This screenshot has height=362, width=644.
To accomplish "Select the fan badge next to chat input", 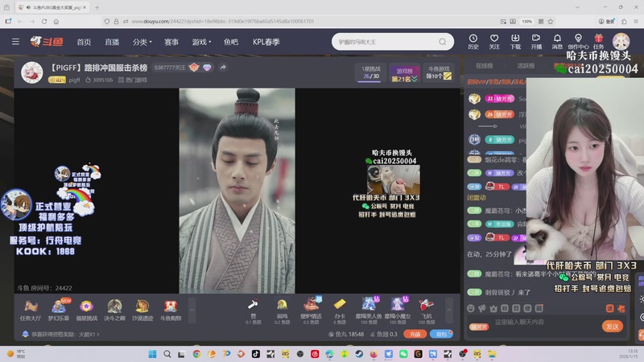I will 478,327.
